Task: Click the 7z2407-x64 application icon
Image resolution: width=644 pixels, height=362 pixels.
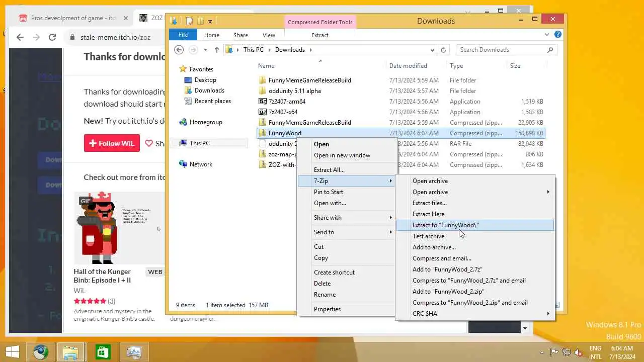Action: coord(262,112)
